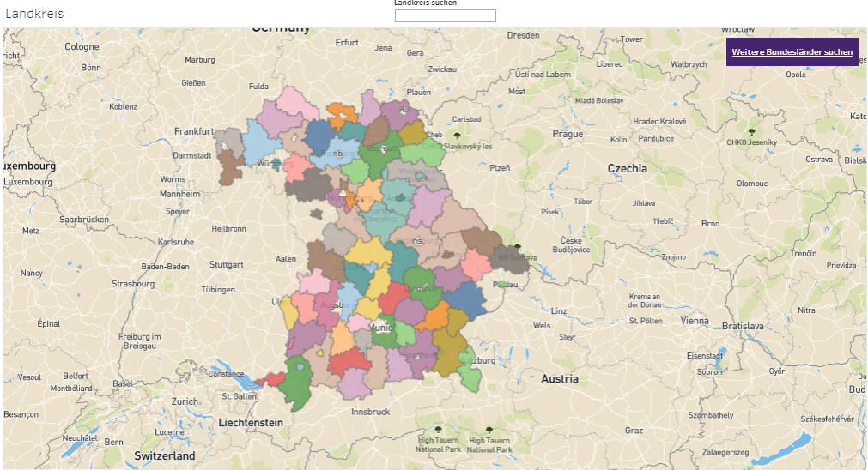Viewport: 868px width, 470px height.
Task: Click the Prague city label
Action: click(568, 134)
